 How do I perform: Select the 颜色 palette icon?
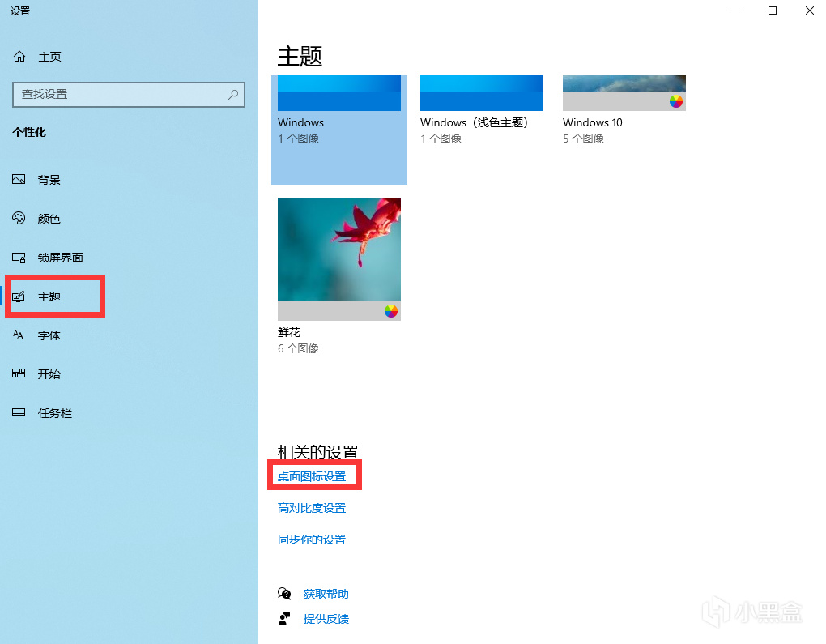19,218
